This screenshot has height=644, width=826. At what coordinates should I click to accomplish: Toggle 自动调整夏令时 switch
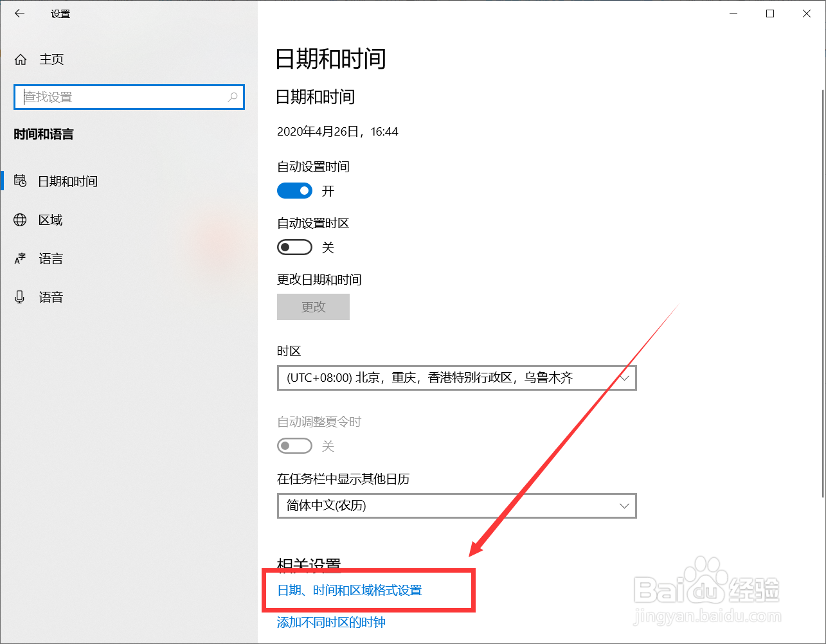[x=294, y=445]
